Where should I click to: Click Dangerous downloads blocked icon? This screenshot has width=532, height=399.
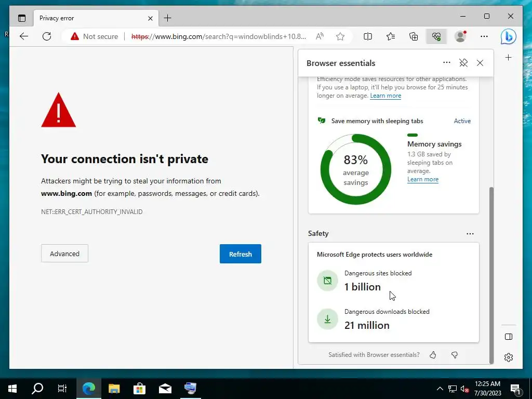tap(327, 319)
